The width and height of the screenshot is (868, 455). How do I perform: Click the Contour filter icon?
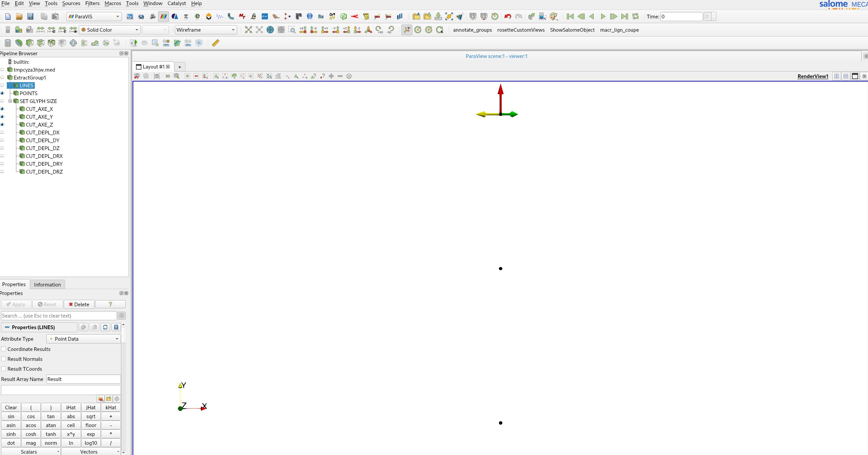pos(19,43)
